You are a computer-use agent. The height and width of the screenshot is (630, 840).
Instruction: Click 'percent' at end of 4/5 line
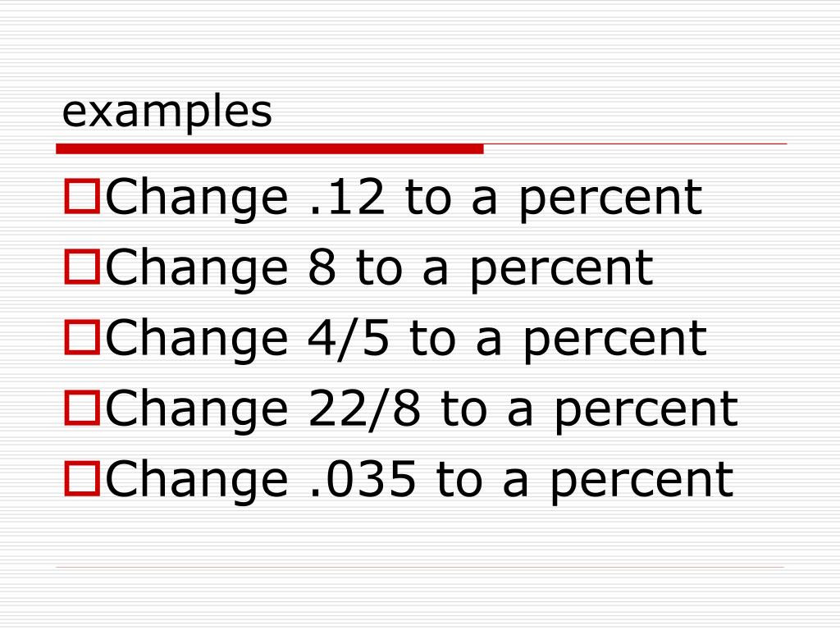[615, 340]
